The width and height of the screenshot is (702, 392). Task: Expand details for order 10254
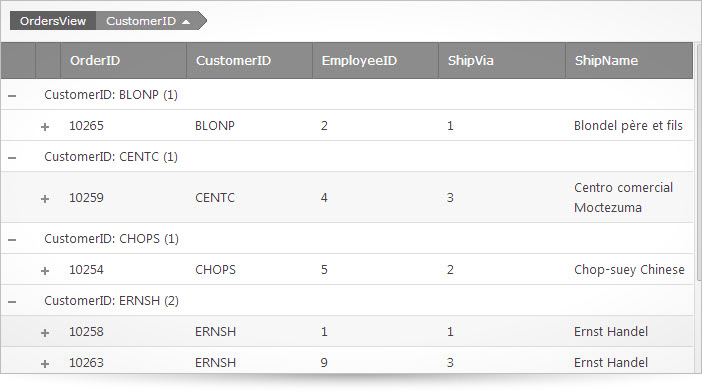coord(45,271)
